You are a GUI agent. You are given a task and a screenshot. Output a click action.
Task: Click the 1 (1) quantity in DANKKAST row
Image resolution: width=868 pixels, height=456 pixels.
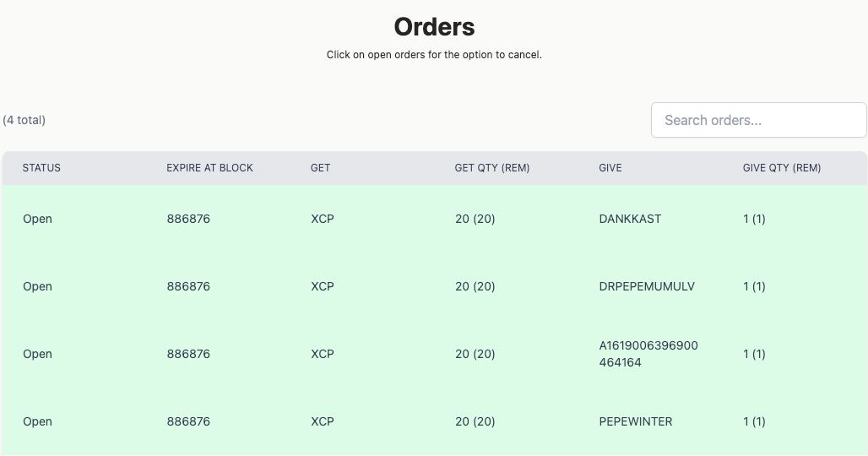pos(754,219)
